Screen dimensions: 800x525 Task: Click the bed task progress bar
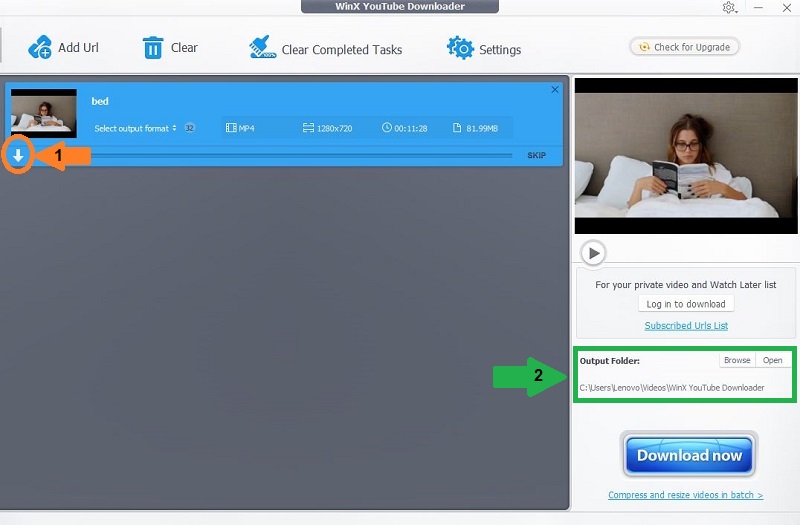coord(301,155)
